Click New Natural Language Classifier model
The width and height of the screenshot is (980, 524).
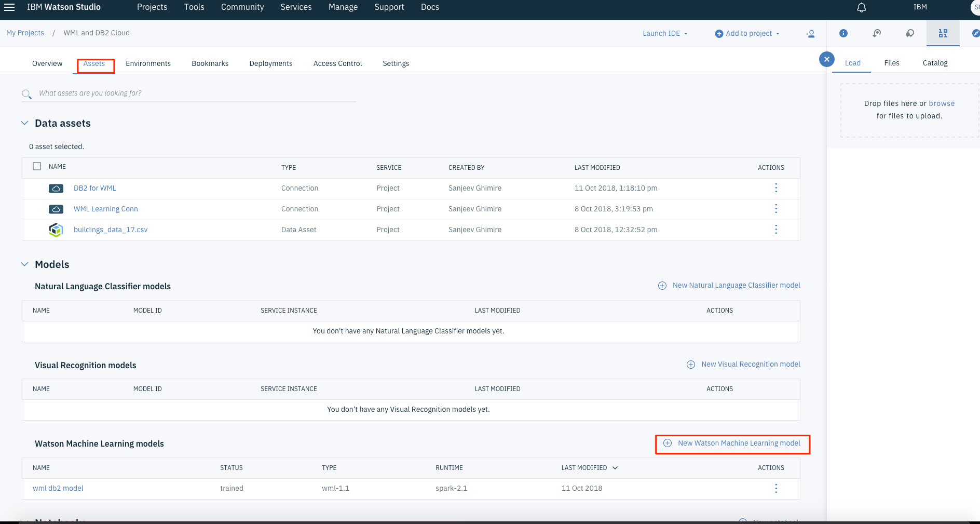(x=736, y=285)
